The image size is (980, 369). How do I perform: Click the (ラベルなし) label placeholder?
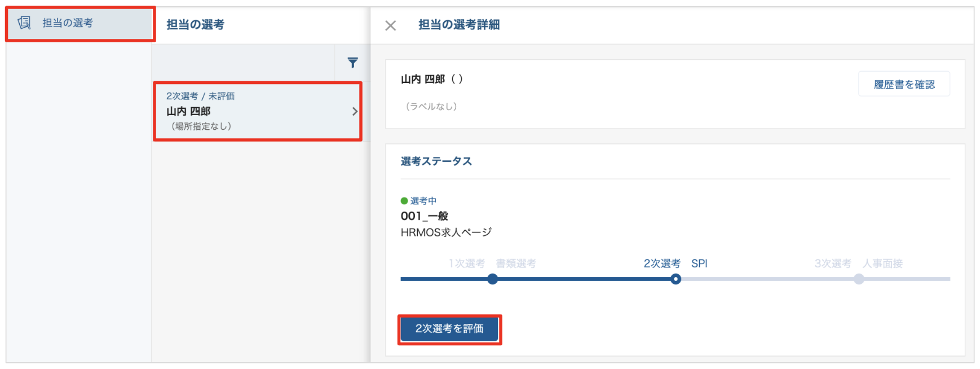click(x=431, y=107)
